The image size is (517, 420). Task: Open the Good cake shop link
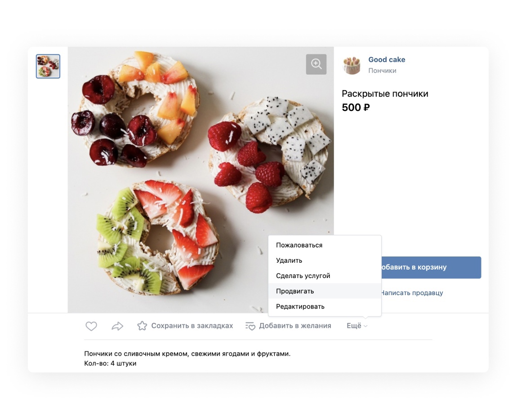[x=387, y=60]
